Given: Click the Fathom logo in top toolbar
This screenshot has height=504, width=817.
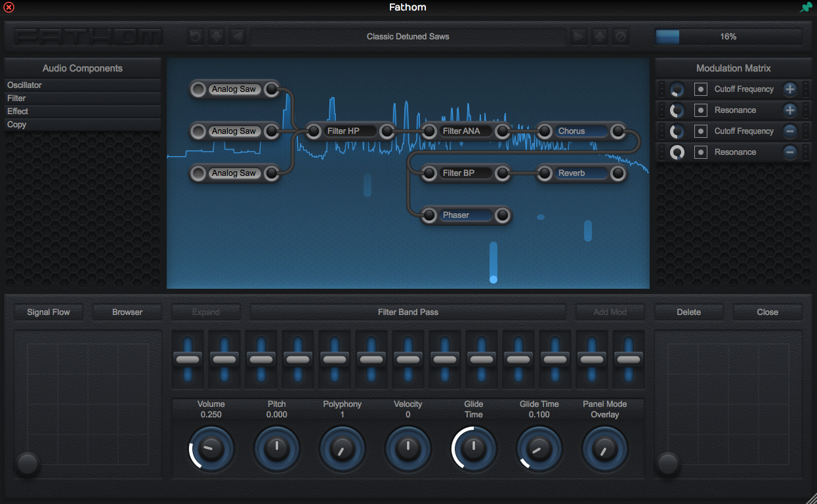Looking at the screenshot, I should coord(89,36).
